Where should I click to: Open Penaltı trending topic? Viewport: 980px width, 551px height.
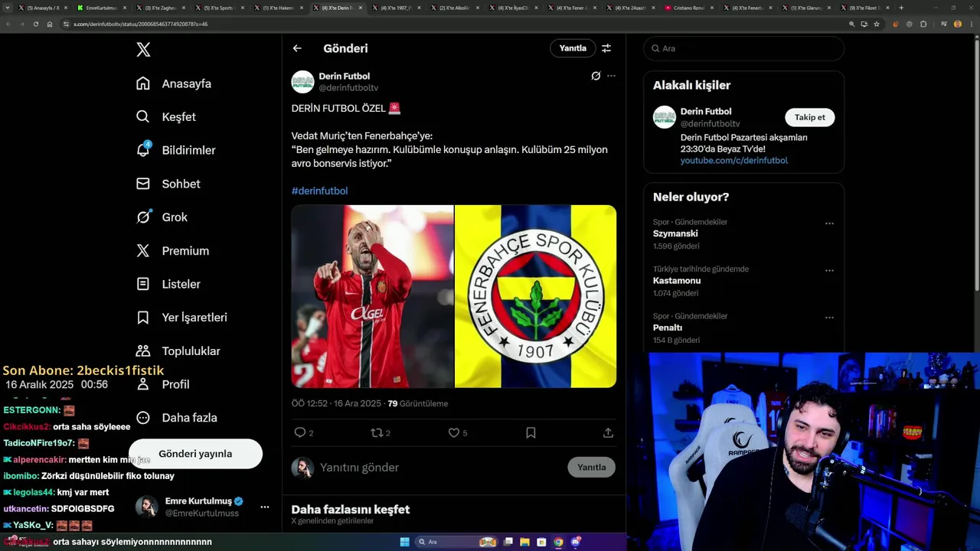point(668,328)
